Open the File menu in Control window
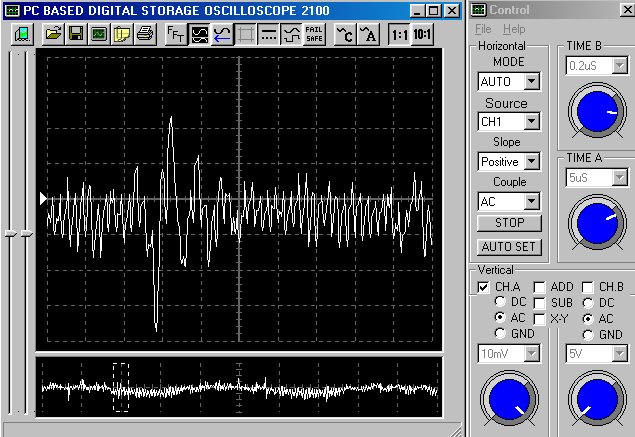 (483, 30)
